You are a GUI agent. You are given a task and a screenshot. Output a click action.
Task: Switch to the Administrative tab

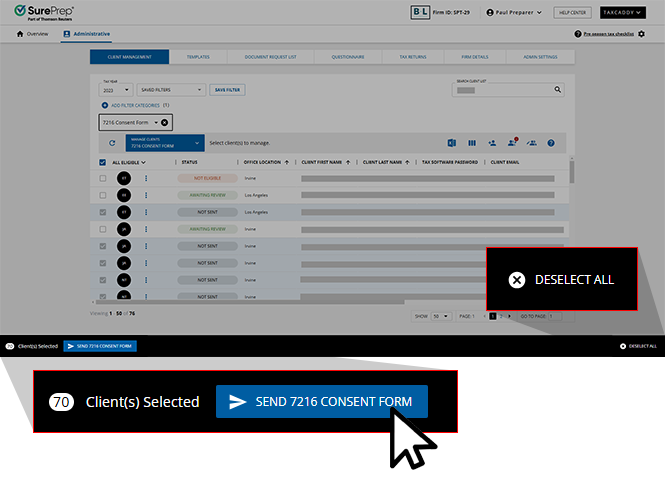point(87,34)
